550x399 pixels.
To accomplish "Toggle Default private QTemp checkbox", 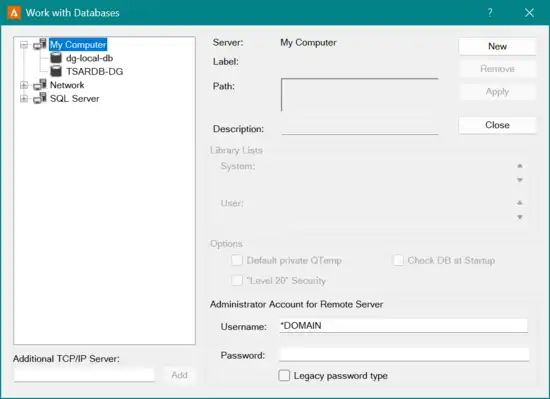I will click(237, 261).
